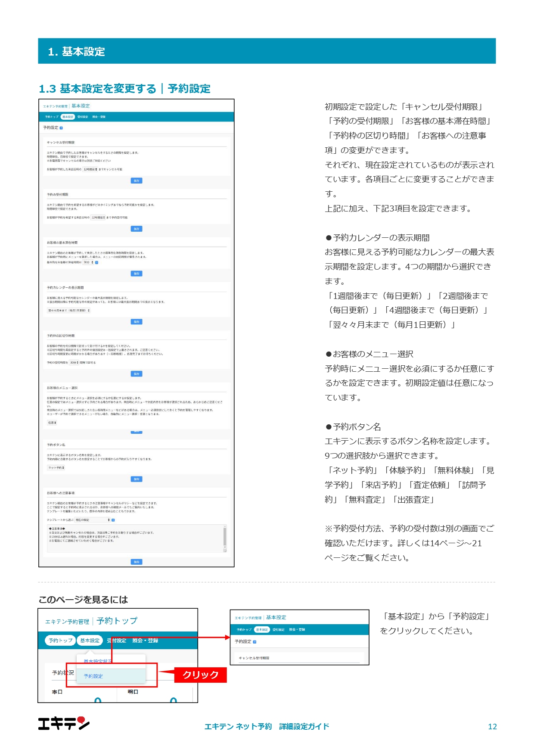
Task: Select 受付設定 tab in the large settings screenshot
Action: click(x=83, y=117)
